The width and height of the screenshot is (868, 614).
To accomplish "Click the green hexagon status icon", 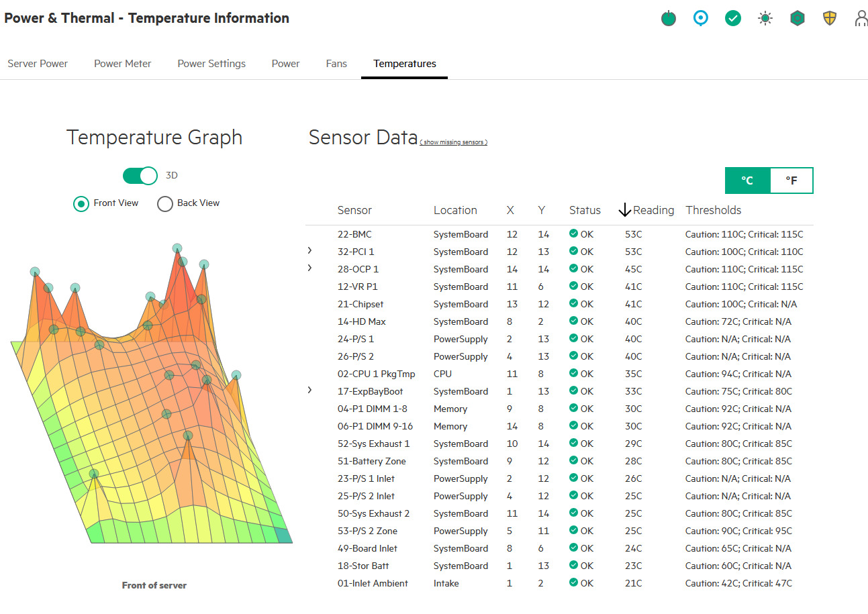I will (x=798, y=19).
